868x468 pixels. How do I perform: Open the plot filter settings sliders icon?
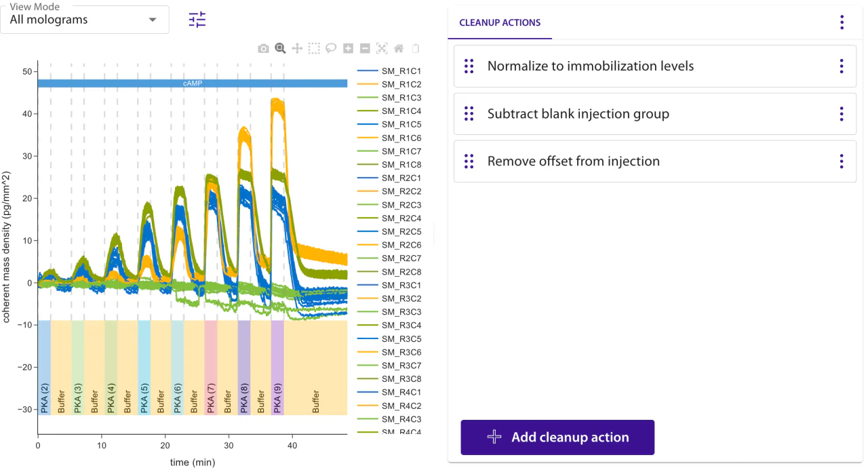[197, 20]
